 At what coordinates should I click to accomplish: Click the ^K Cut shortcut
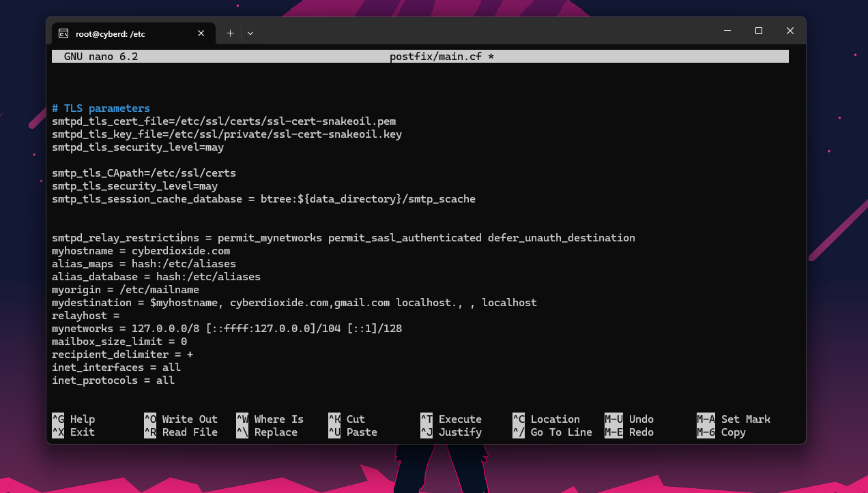347,419
